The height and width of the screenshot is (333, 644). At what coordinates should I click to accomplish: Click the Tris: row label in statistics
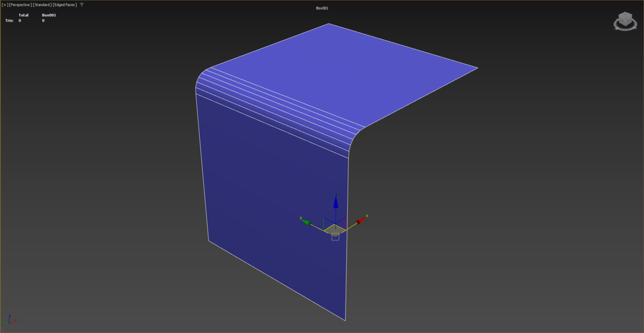[x=9, y=20]
